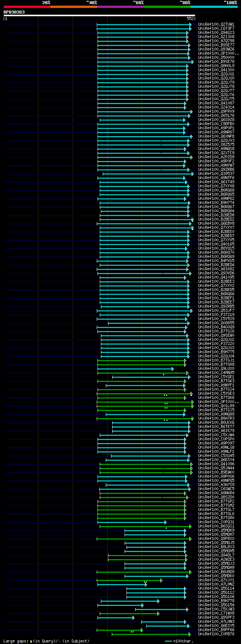Open hit UniRef100_C6T3F7
The image size is (241, 644).
pos(216,28)
